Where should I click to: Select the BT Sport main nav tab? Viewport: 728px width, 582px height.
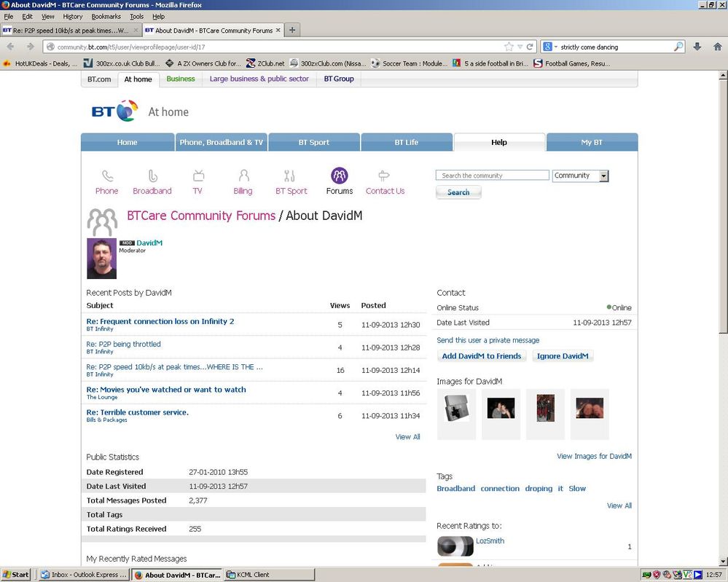point(314,142)
